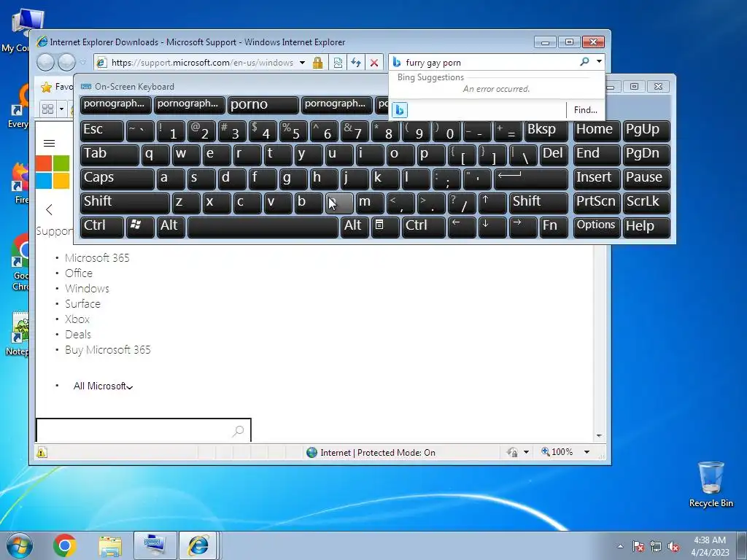
Task: Click the page back chevron above Support
Action: pyautogui.click(x=49, y=209)
